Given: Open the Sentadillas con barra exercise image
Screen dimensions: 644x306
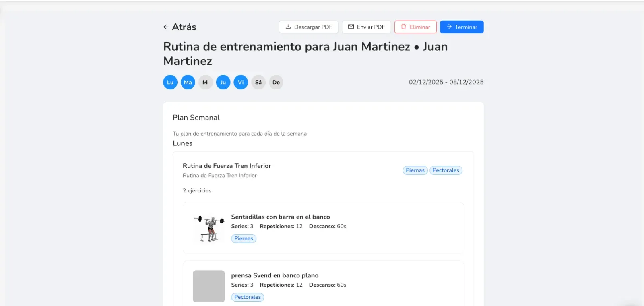Looking at the screenshot, I should coord(209,228).
